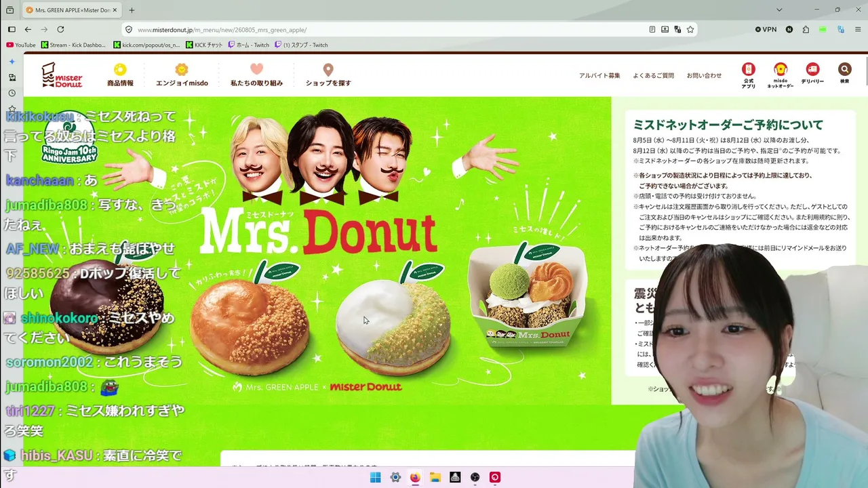This screenshot has height=488, width=868.
Task: Close the Mrs. GREEN APPLE tab
Action: point(115,10)
